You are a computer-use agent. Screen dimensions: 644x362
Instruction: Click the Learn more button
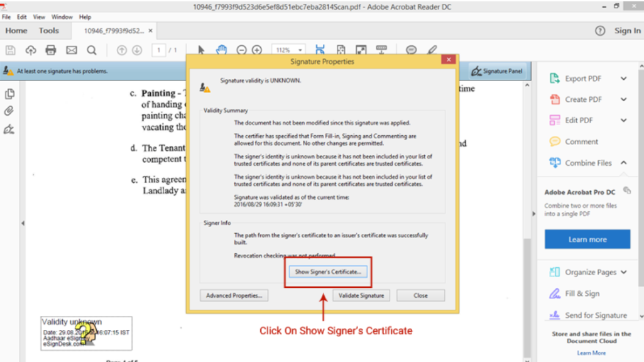[x=587, y=239]
